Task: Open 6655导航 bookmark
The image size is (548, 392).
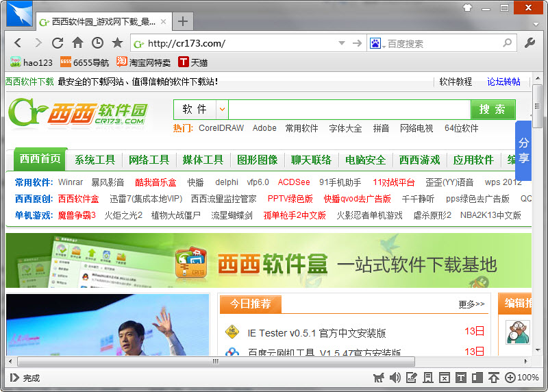Action: click(x=84, y=62)
